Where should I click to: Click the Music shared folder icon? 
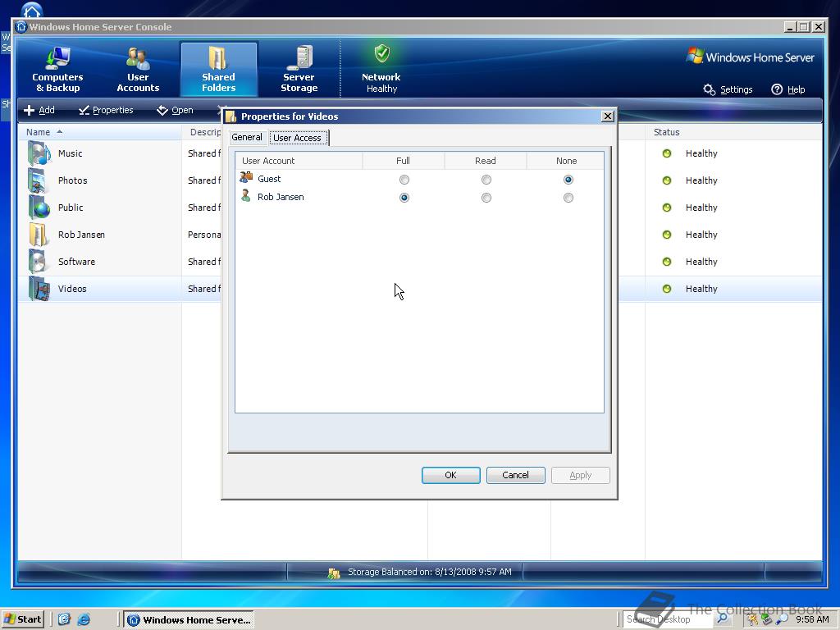point(39,153)
